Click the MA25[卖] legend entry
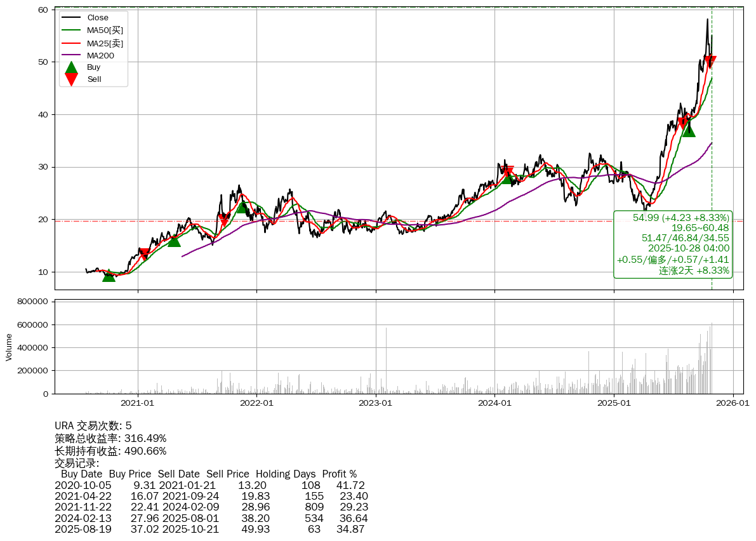Image resolution: width=756 pixels, height=541 pixels. [x=105, y=43]
